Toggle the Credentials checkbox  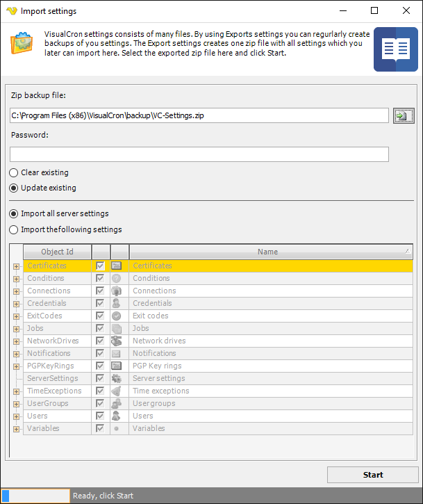tap(100, 303)
